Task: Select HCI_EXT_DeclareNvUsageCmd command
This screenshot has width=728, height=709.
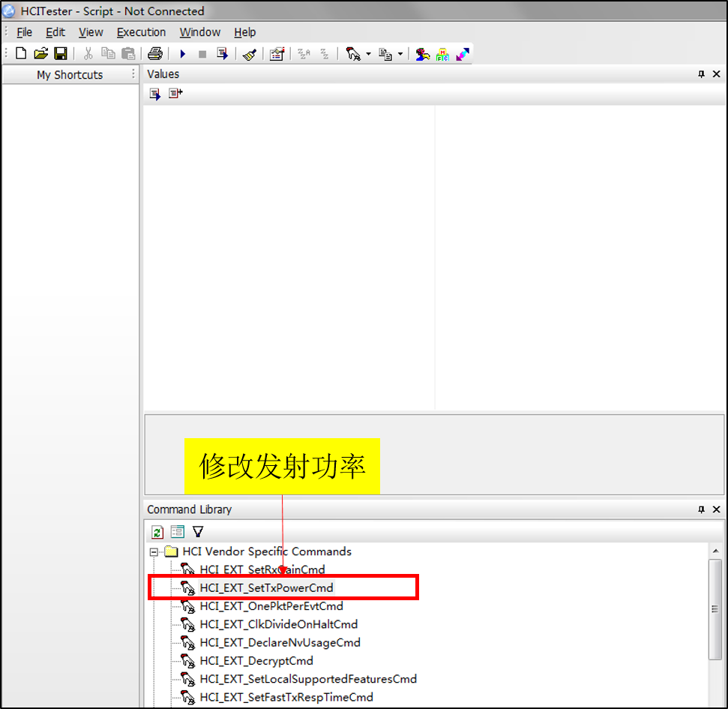Action: (280, 642)
